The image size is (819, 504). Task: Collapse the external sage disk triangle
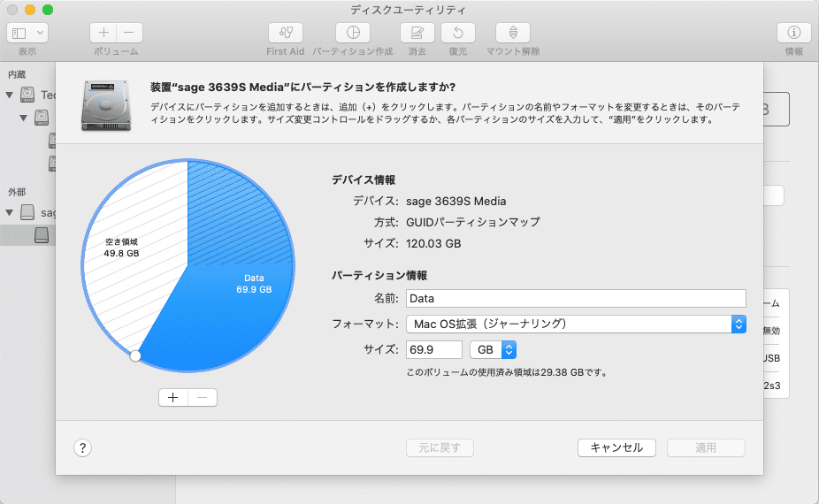[10, 212]
